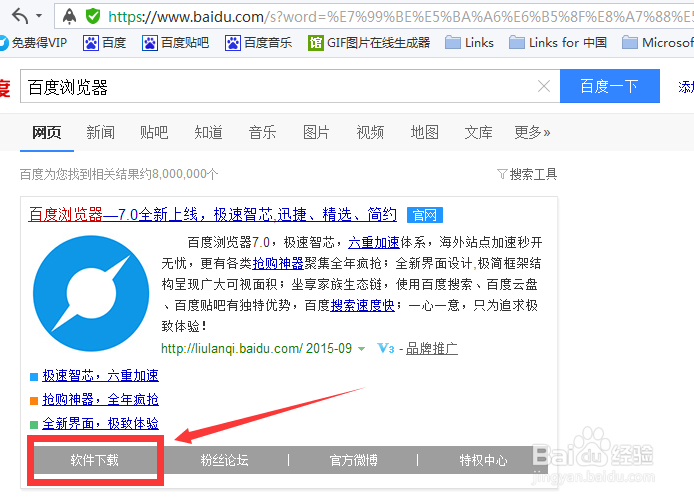Screen dimensions: 694x501
Task: Click the 粉丝论坛 button
Action: tap(224, 460)
